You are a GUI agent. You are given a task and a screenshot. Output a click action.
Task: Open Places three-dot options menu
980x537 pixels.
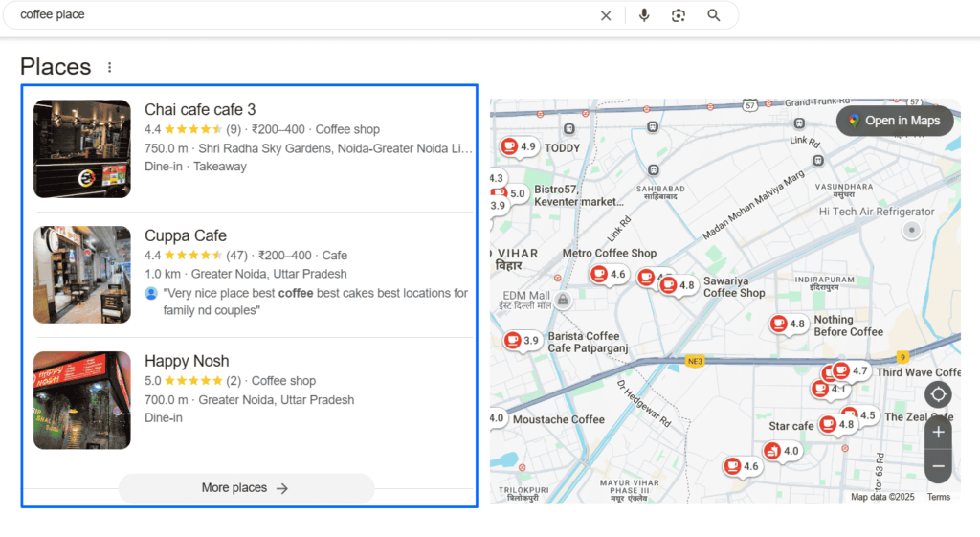pos(109,67)
